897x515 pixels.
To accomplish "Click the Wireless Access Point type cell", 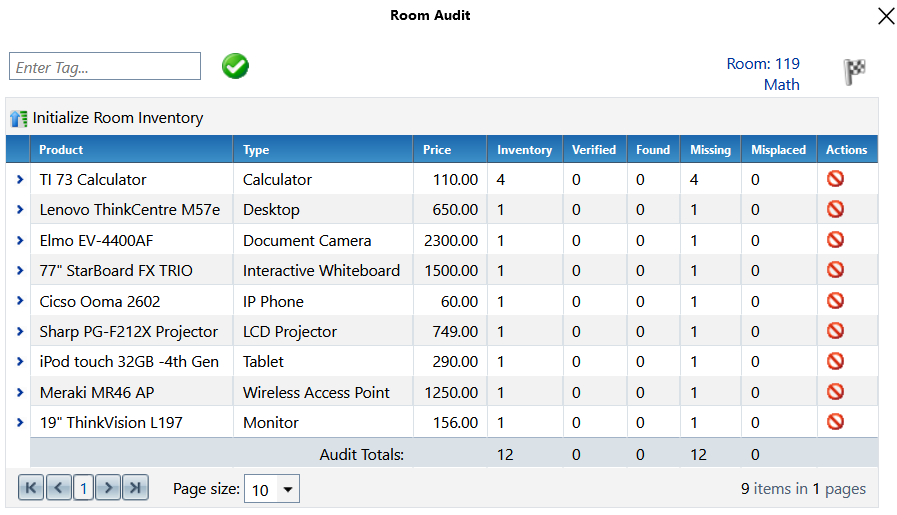I will pos(316,393).
